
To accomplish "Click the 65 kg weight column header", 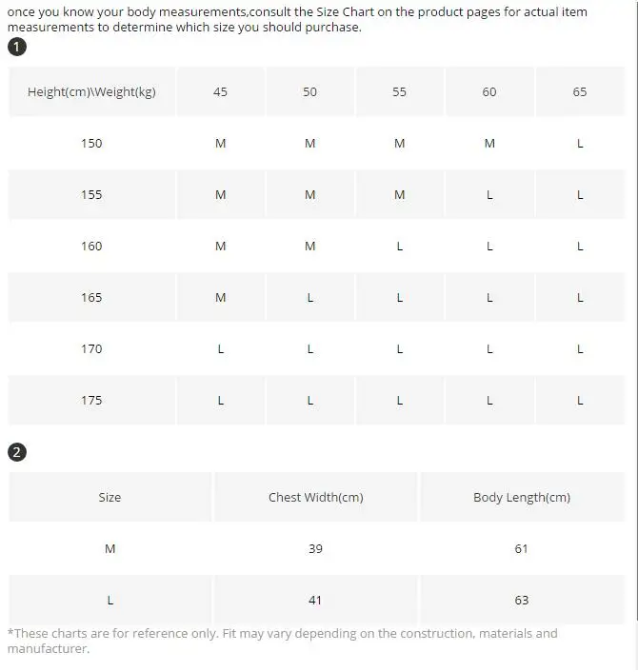I will pyautogui.click(x=580, y=91).
